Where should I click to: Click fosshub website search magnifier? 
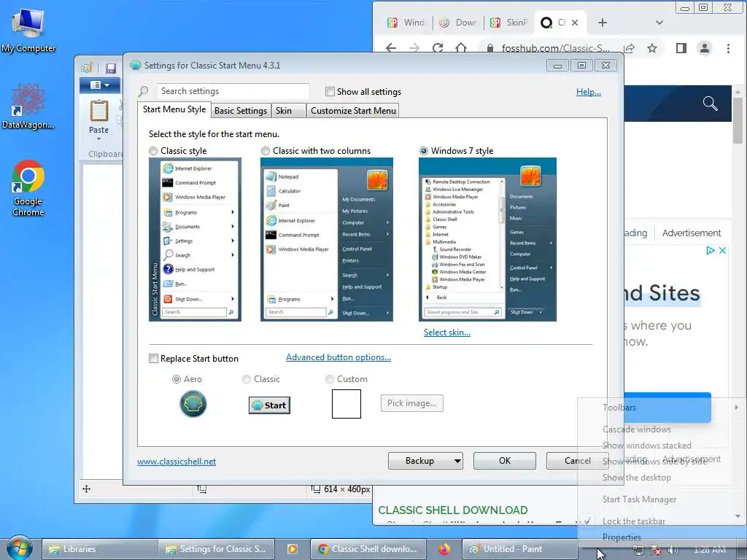[x=710, y=103]
